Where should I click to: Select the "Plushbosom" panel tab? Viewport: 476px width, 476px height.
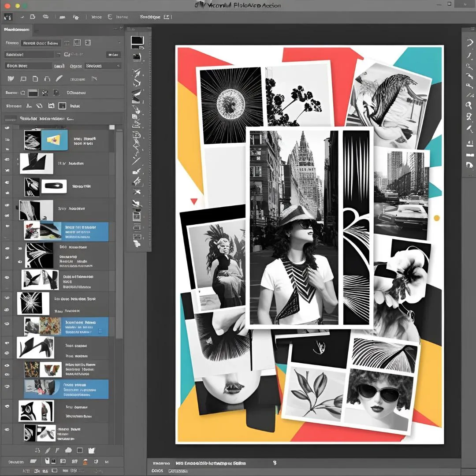pos(17,30)
